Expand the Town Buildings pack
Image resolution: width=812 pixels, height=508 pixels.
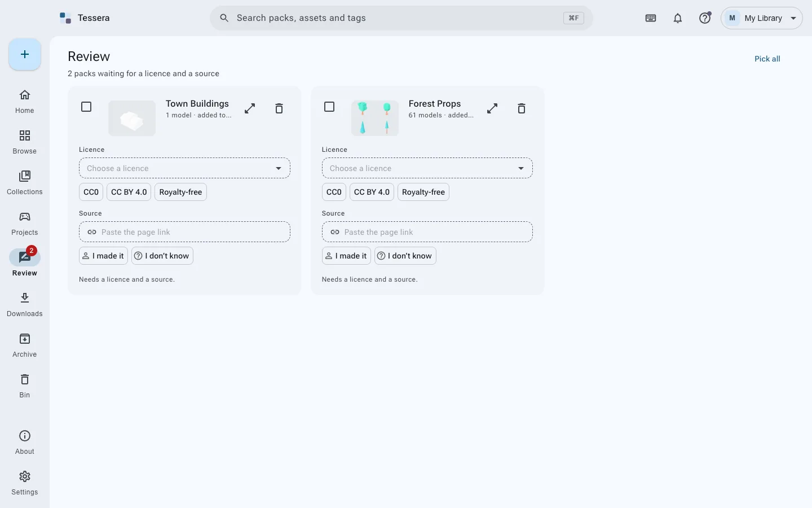pyautogui.click(x=250, y=108)
